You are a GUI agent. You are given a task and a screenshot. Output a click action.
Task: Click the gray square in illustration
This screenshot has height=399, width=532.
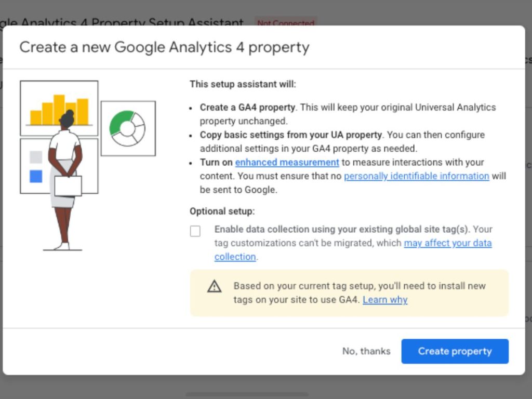(x=36, y=157)
